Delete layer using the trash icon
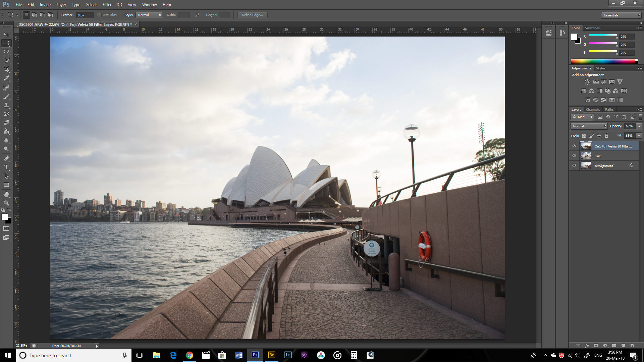The image size is (644, 362). (632, 346)
